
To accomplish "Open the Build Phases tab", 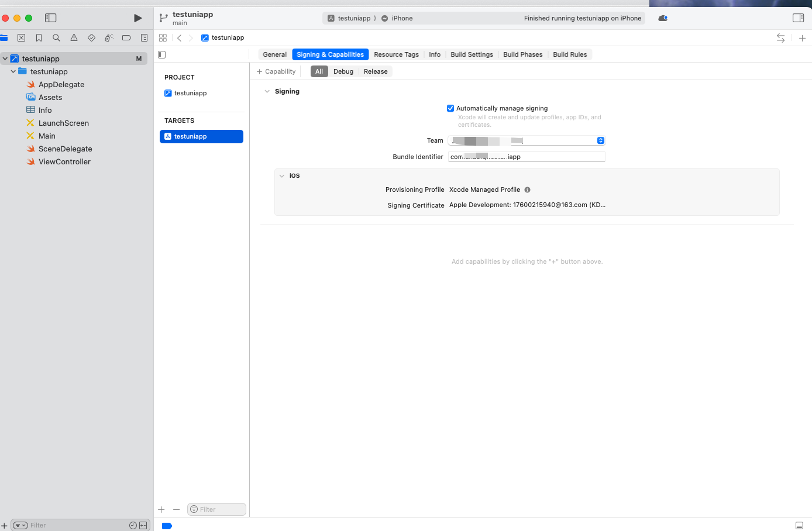I will 522,54.
